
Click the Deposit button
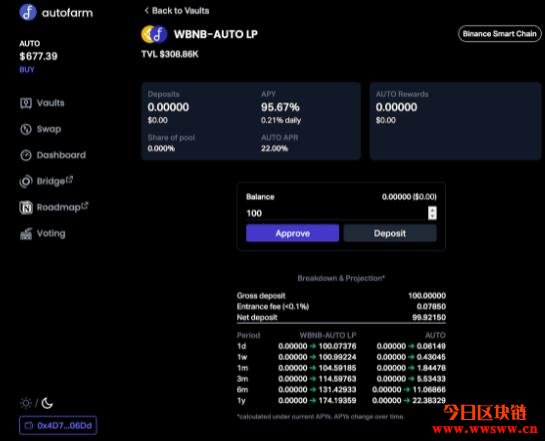coord(390,233)
